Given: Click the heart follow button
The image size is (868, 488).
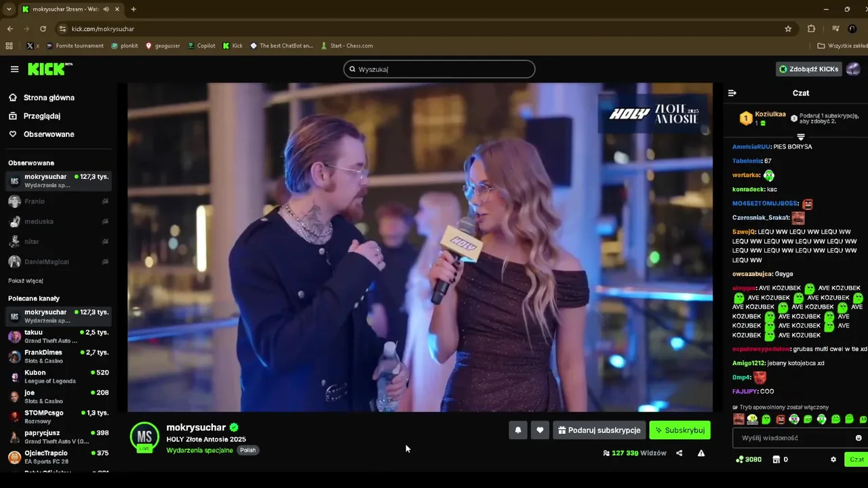Looking at the screenshot, I should click(x=540, y=430).
